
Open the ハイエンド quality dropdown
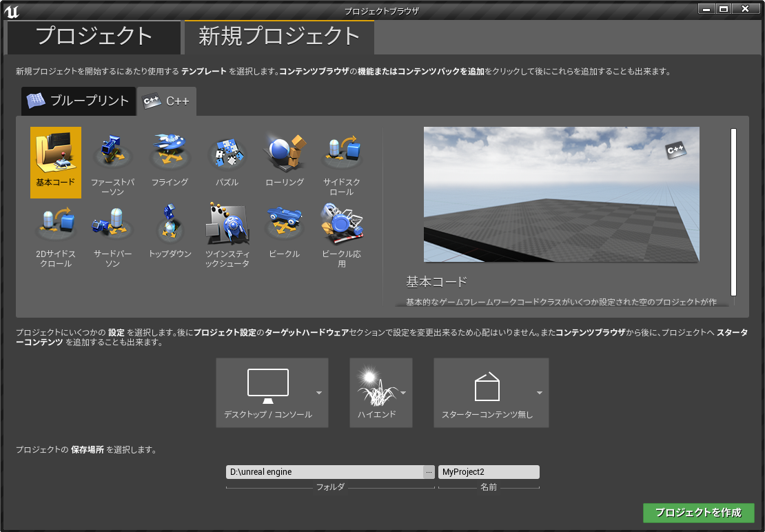click(381, 393)
